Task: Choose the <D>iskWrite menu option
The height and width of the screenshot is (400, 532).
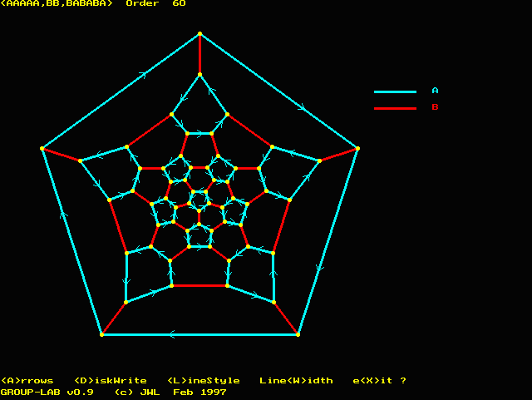Action: tap(111, 381)
